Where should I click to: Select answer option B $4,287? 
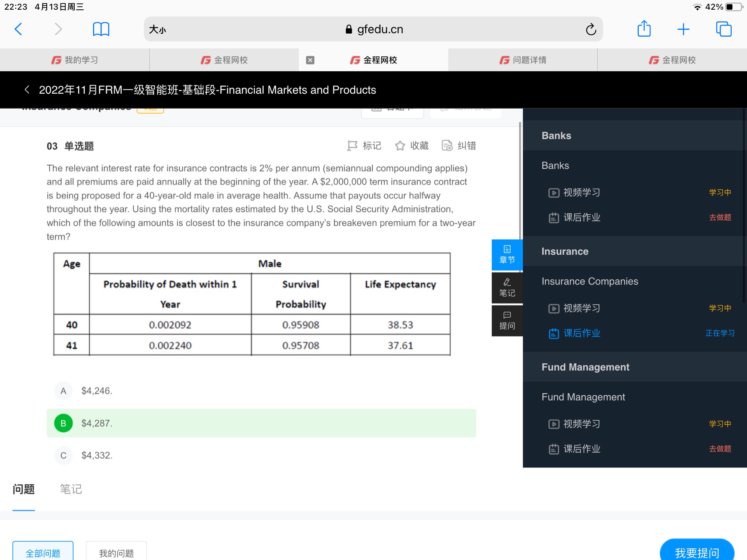tap(63, 423)
